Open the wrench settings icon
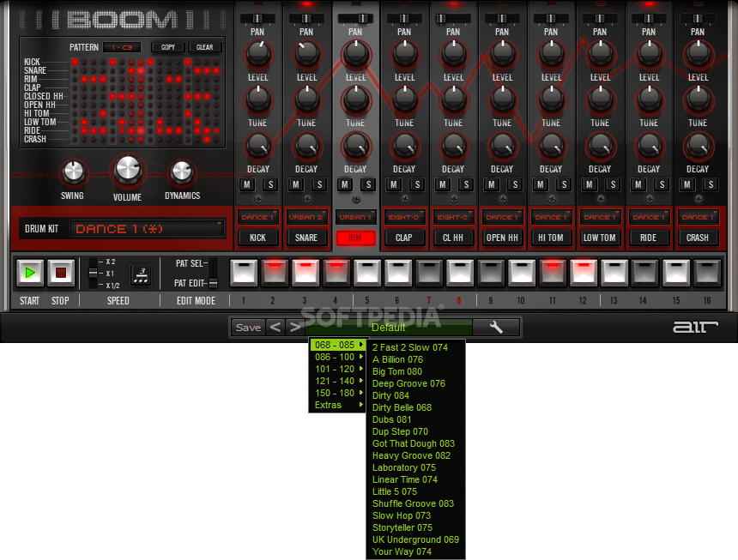 [496, 327]
